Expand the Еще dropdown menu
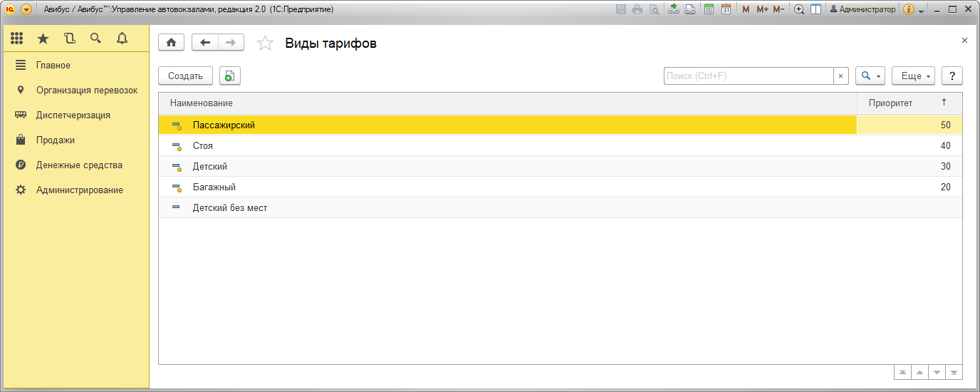 pos(912,76)
